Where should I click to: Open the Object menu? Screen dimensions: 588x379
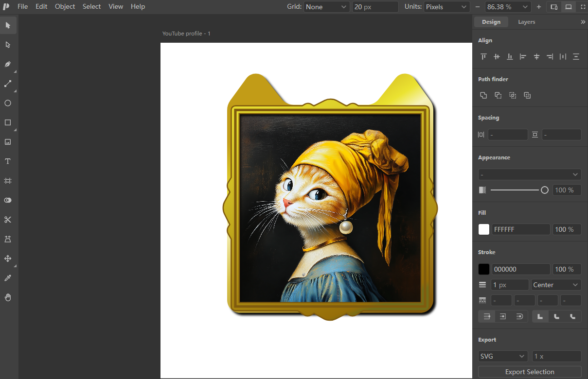click(x=65, y=6)
